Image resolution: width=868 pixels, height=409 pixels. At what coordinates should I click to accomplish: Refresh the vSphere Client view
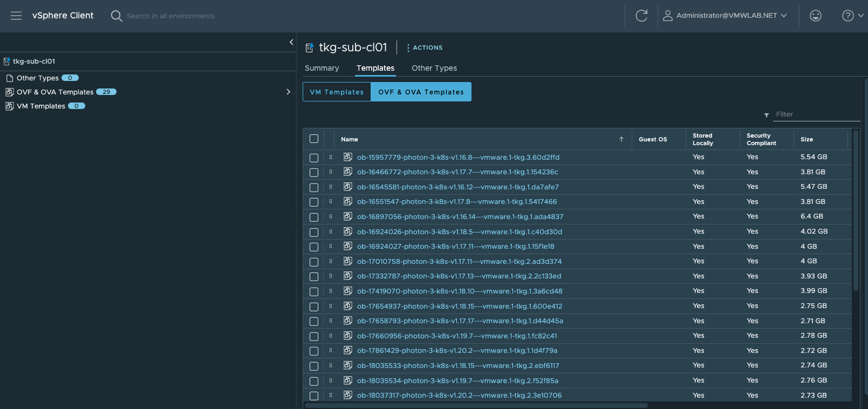641,16
